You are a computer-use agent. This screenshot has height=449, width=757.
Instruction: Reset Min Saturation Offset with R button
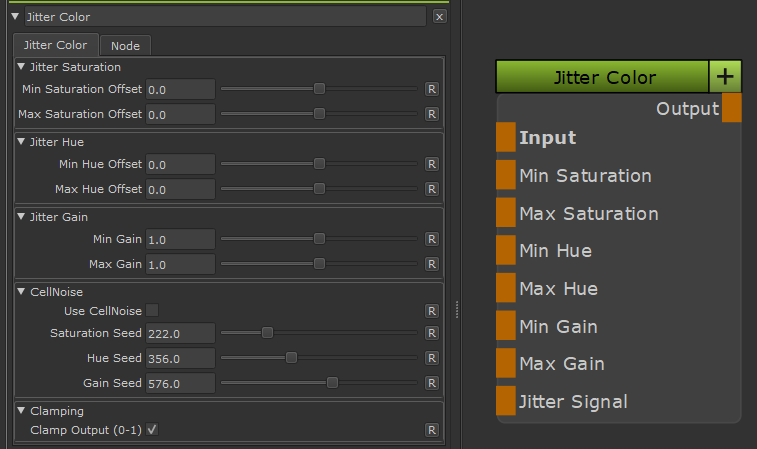[432, 89]
